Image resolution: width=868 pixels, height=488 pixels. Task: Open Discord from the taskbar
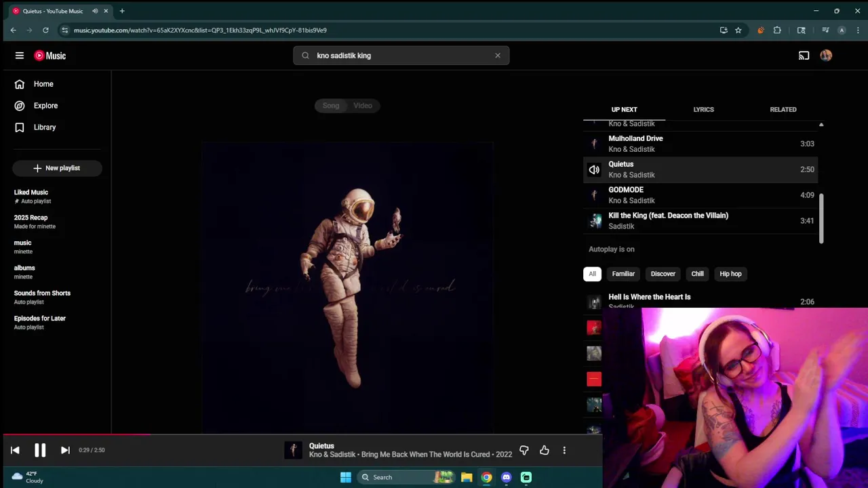[506, 477]
